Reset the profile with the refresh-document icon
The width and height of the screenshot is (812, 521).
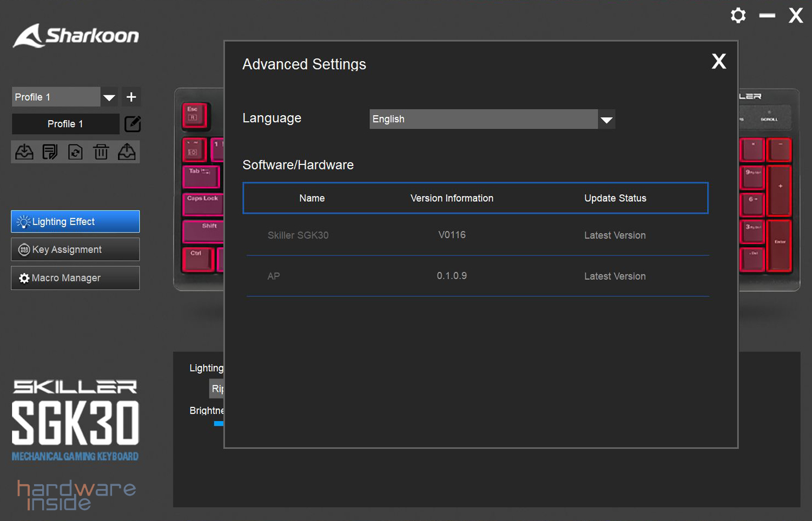pyautogui.click(x=75, y=152)
